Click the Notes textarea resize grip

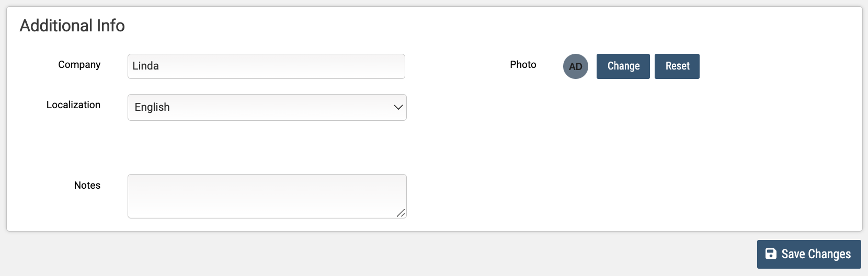coord(401,213)
